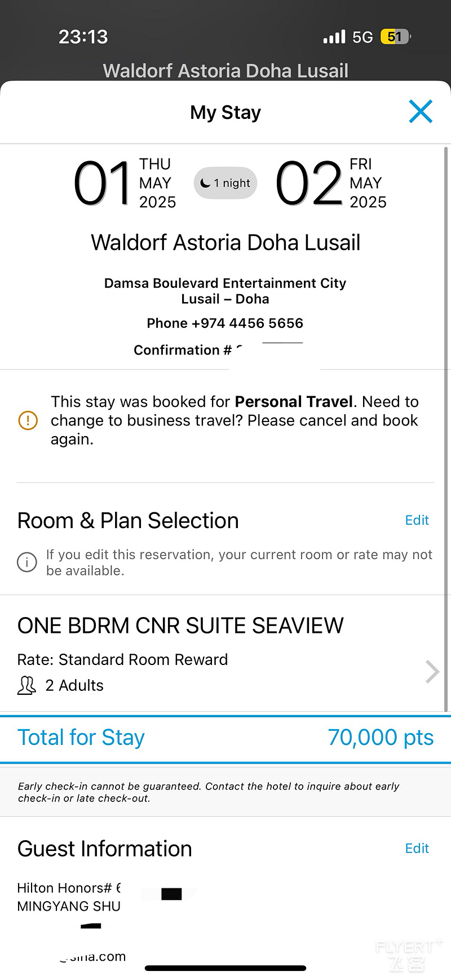451x980 pixels.
Task: Expand the Total for Stay row
Action: [225, 738]
